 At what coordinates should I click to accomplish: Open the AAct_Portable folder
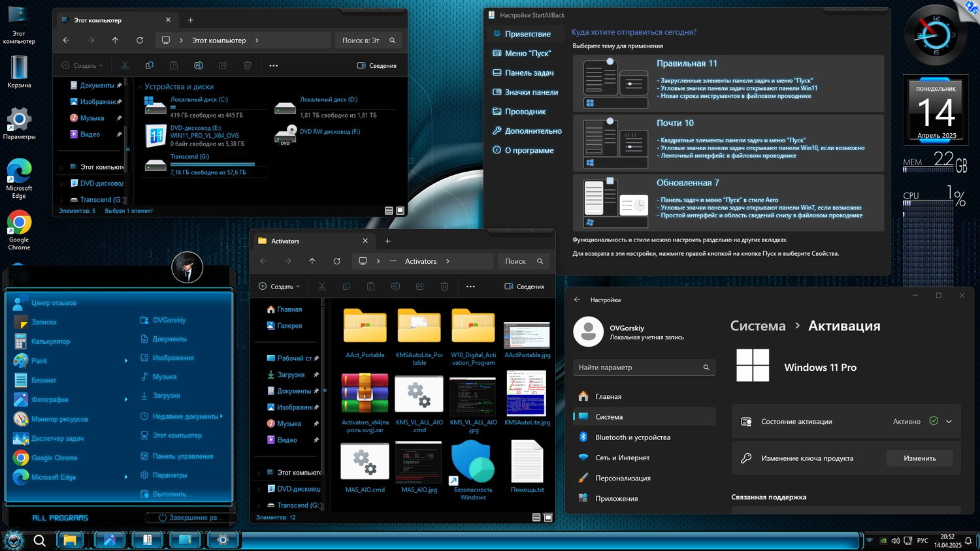tap(365, 326)
